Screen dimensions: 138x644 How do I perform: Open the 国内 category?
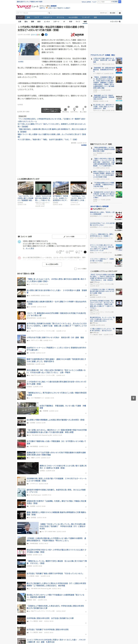[26, 21]
